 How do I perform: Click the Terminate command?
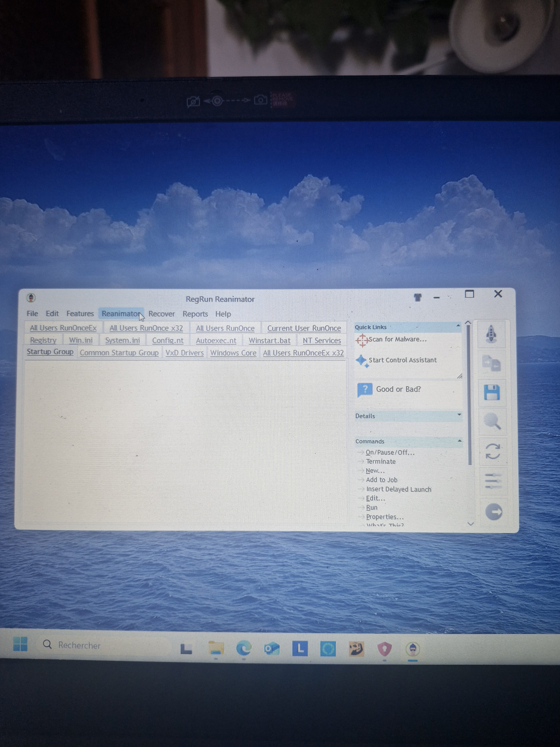point(381,461)
